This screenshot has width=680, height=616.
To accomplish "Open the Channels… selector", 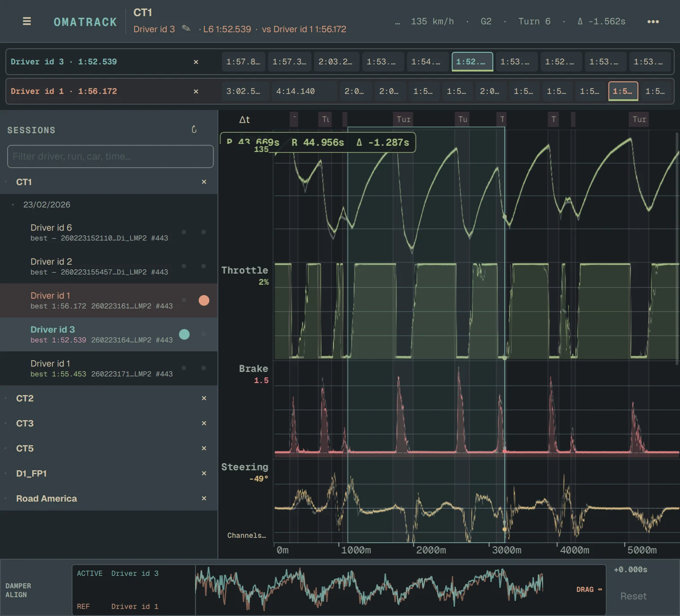I will tap(246, 536).
